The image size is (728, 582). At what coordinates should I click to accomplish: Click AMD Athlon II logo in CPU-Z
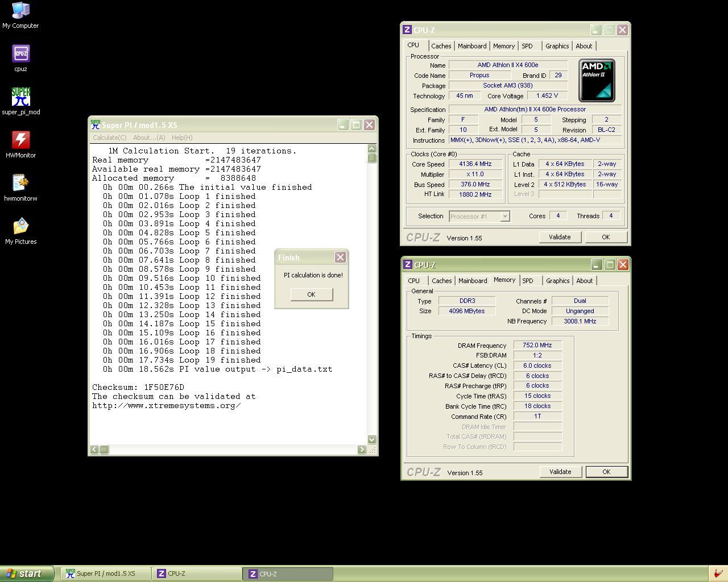597,80
